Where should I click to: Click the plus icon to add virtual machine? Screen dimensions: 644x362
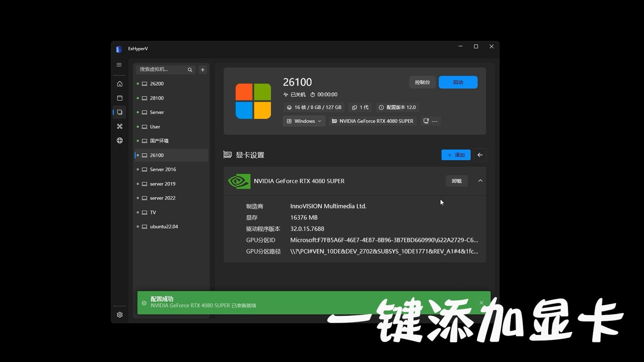click(202, 70)
